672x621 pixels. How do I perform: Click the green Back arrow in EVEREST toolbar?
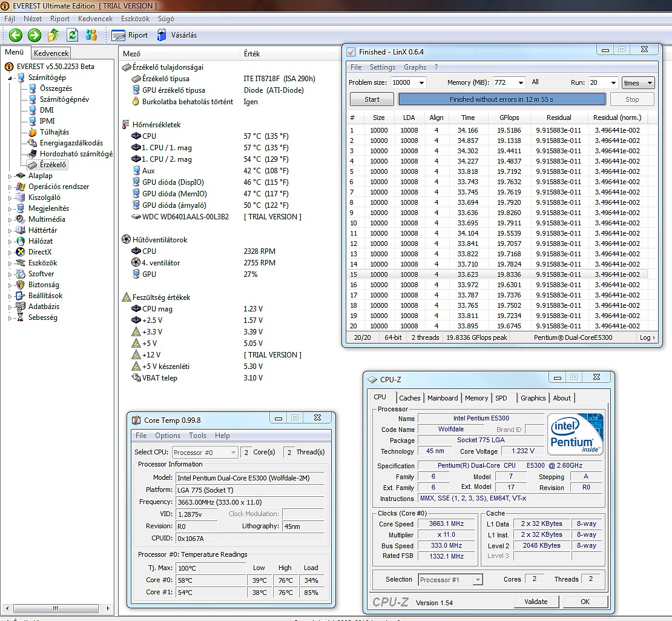[x=15, y=35]
